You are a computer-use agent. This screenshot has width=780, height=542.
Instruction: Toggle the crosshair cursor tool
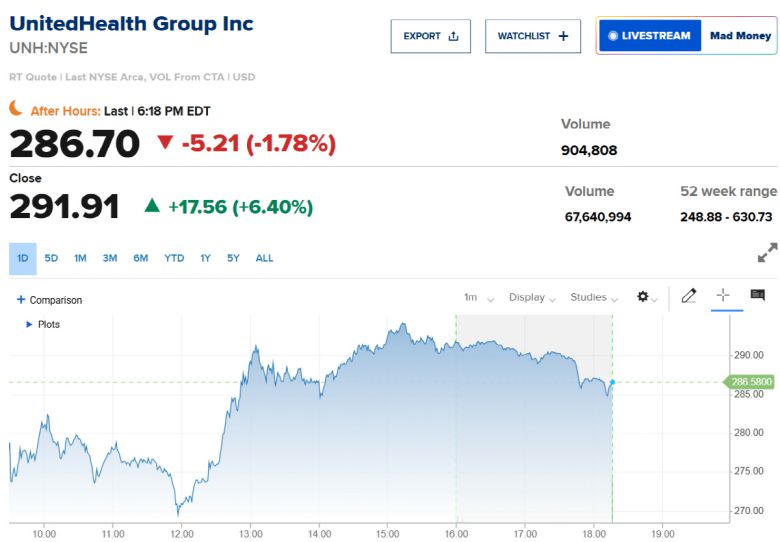[723, 296]
